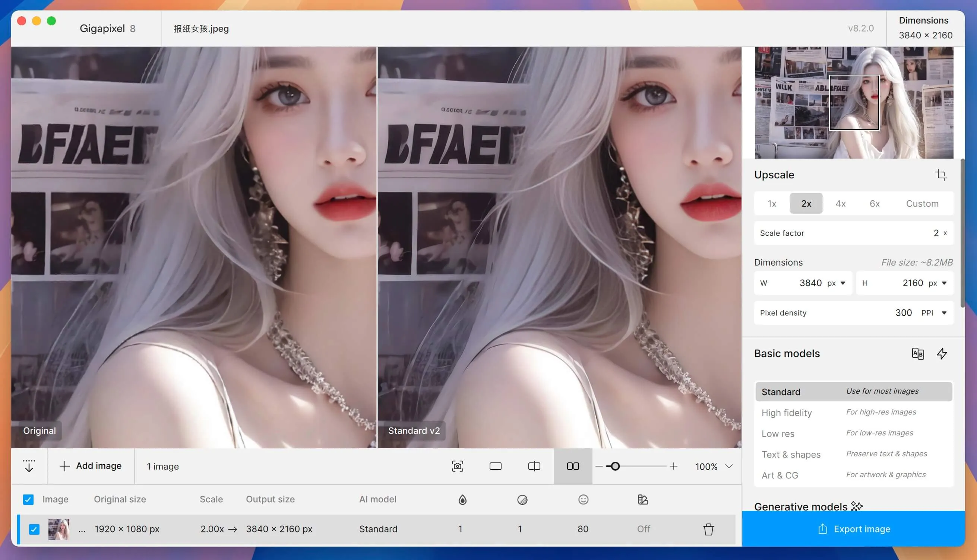The height and width of the screenshot is (560, 977).
Task: Delete the image with trash icon
Action: pyautogui.click(x=708, y=529)
